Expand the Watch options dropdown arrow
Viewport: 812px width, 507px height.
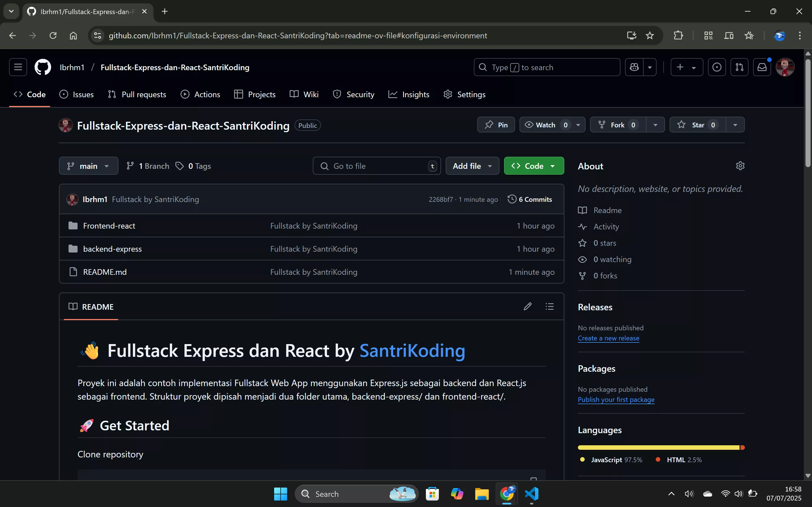pos(578,125)
